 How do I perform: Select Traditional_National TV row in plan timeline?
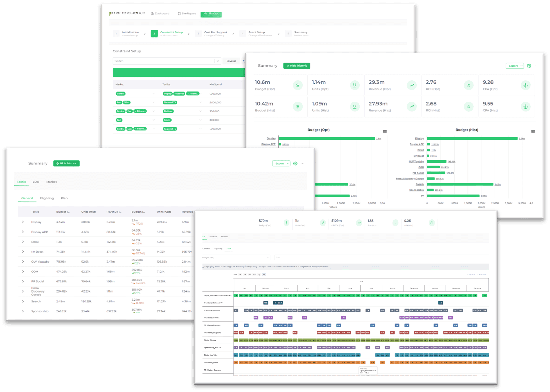[x=213, y=303]
